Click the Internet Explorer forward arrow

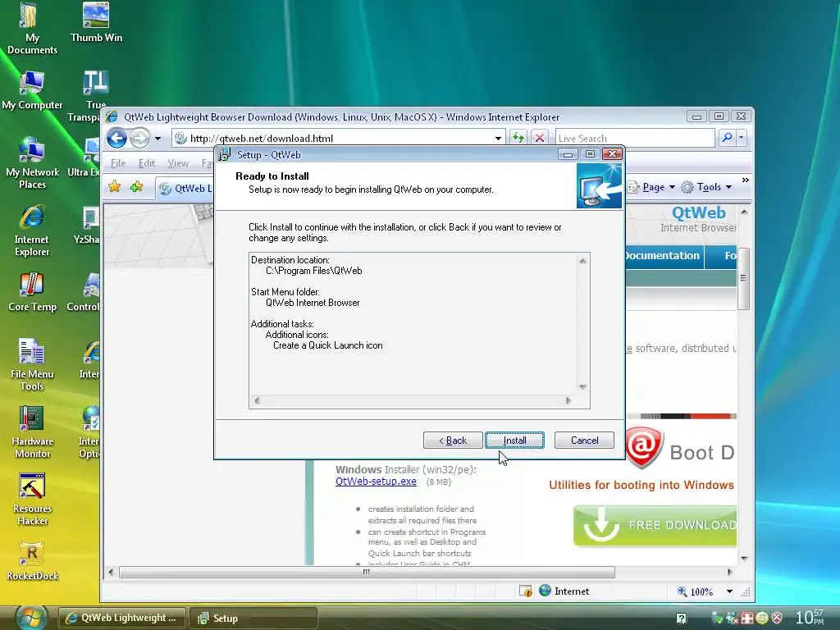point(139,138)
